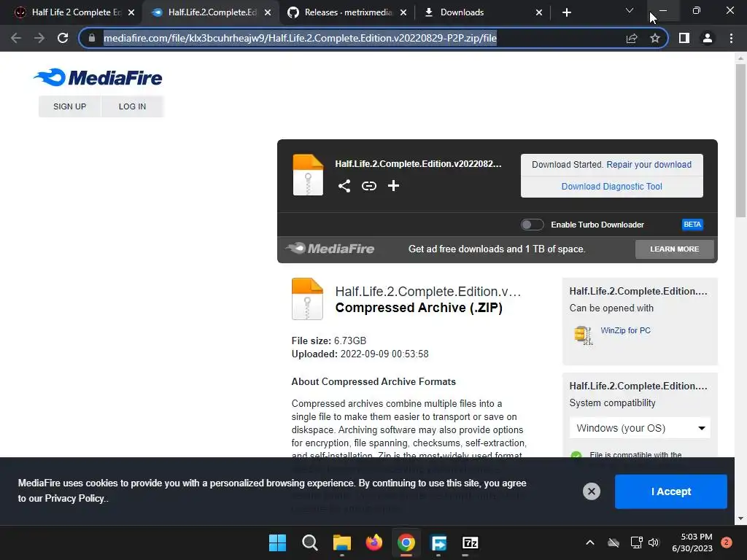This screenshot has height=560, width=747.
Task: Open File Explorer from taskbar
Action: tap(341, 542)
